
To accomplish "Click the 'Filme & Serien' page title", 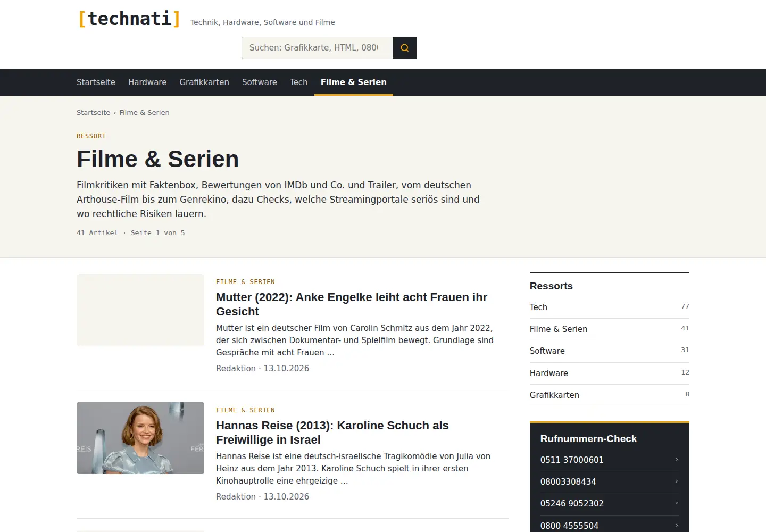I will point(157,159).
